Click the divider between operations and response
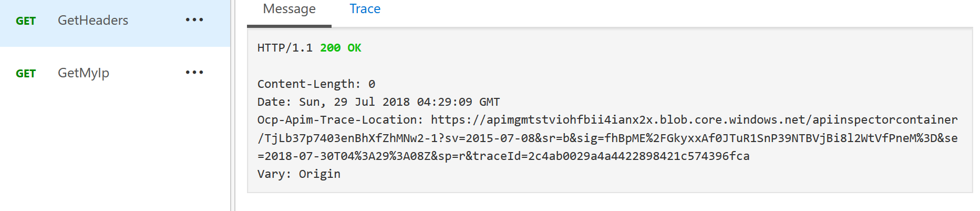980x211 pixels. [x=232, y=105]
